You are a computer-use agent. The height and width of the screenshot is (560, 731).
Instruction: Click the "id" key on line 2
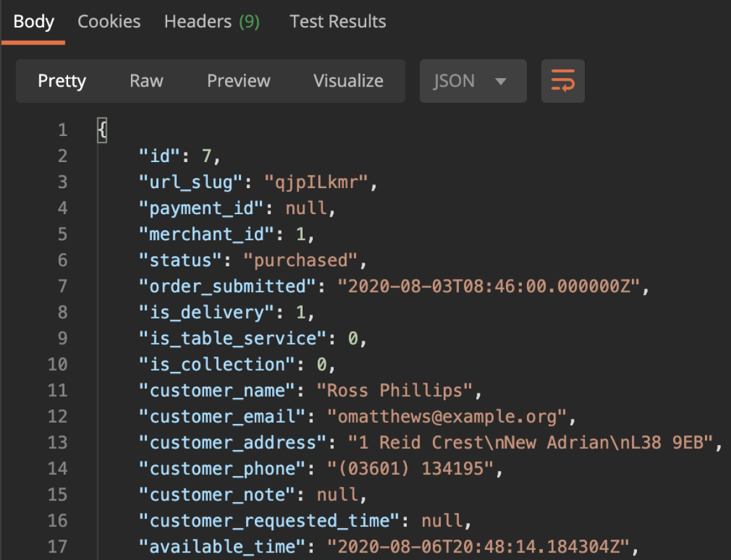click(x=160, y=156)
